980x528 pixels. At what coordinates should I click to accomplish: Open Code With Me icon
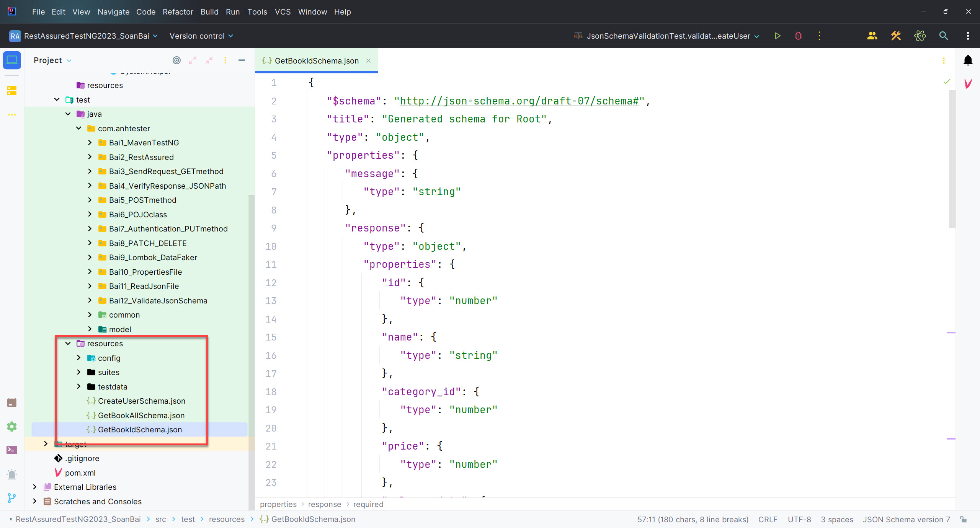point(872,36)
